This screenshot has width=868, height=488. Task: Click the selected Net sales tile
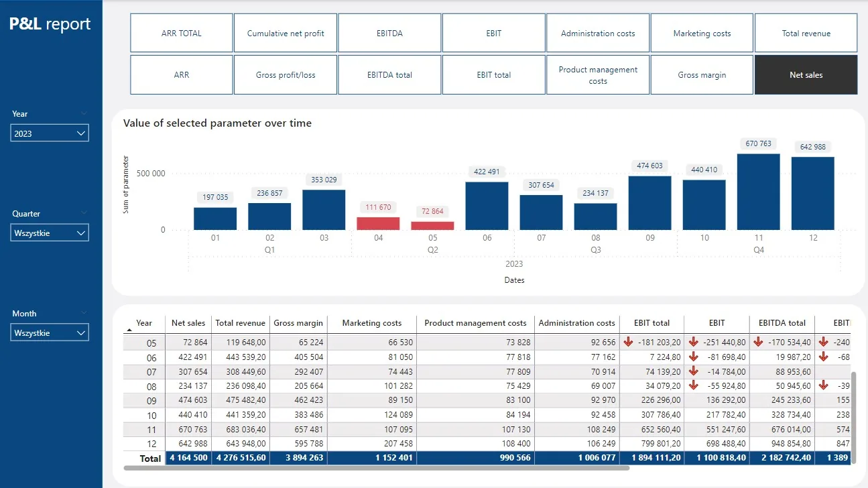coord(806,75)
